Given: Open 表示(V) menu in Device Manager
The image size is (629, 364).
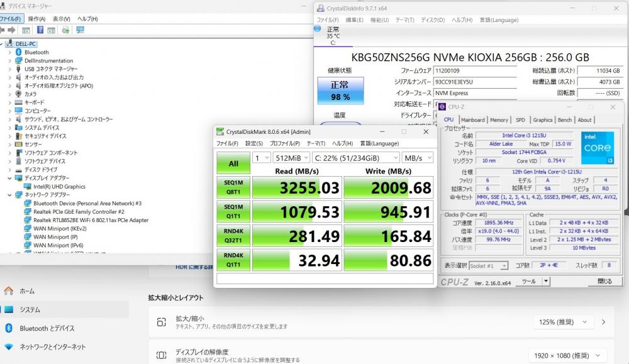Looking at the screenshot, I should click(x=62, y=19).
